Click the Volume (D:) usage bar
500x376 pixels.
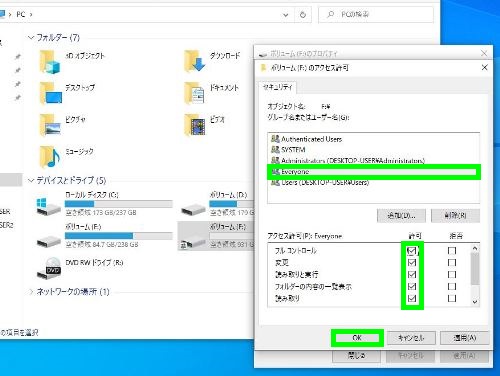click(232, 204)
